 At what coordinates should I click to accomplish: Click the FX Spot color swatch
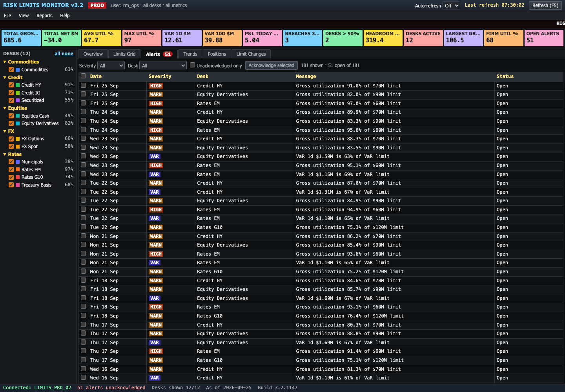pyautogui.click(x=18, y=147)
